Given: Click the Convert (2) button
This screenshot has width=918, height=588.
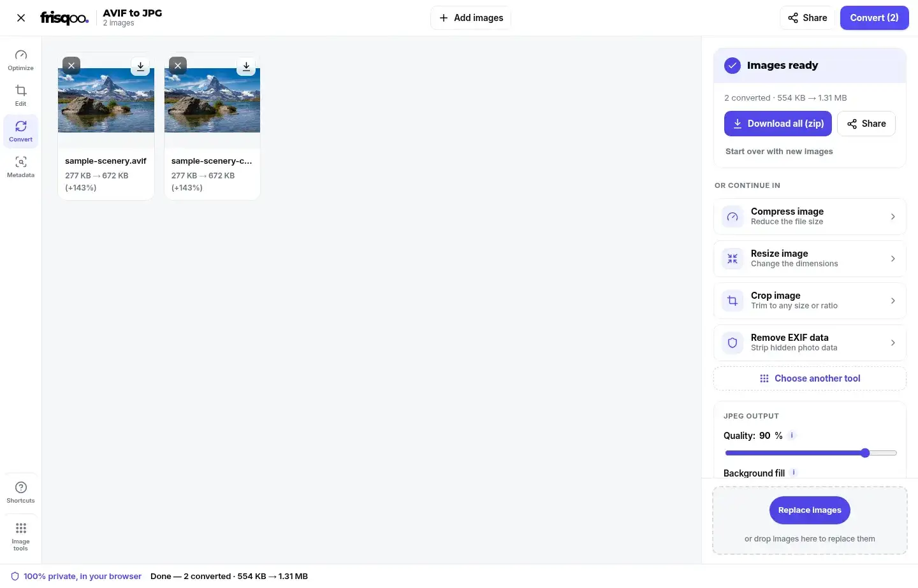Looking at the screenshot, I should tap(874, 18).
